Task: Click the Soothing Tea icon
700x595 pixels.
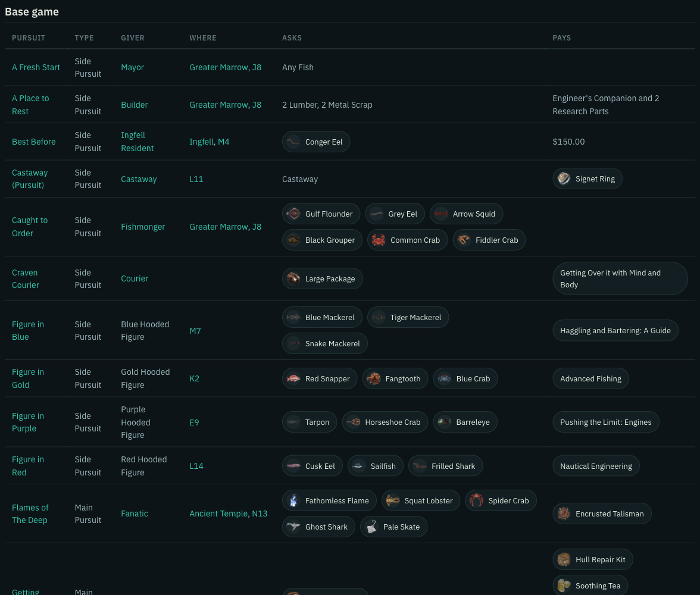Action: click(564, 585)
